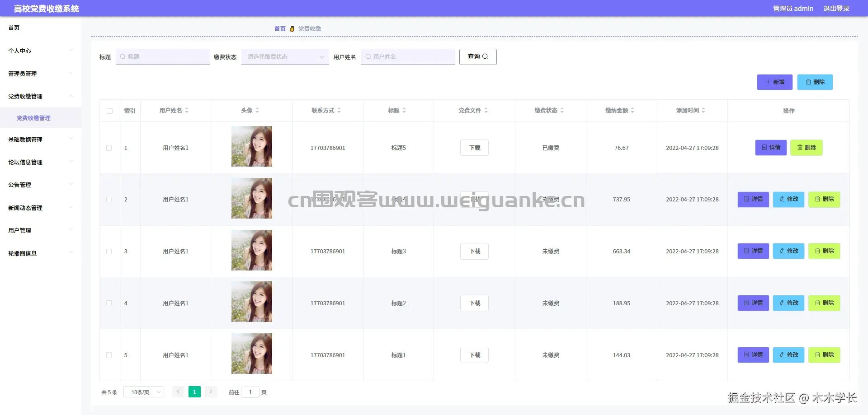
Task: Focus the 用户姓名 search input
Action: [x=408, y=57]
